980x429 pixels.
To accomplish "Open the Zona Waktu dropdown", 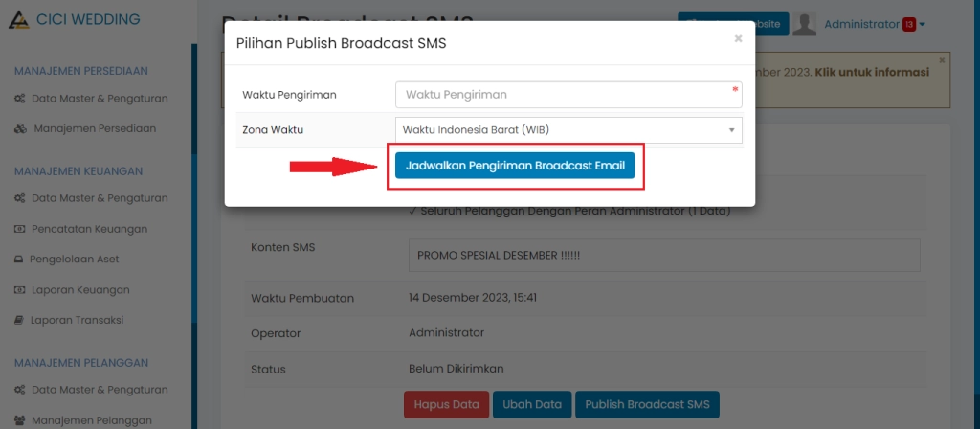I will (568, 130).
